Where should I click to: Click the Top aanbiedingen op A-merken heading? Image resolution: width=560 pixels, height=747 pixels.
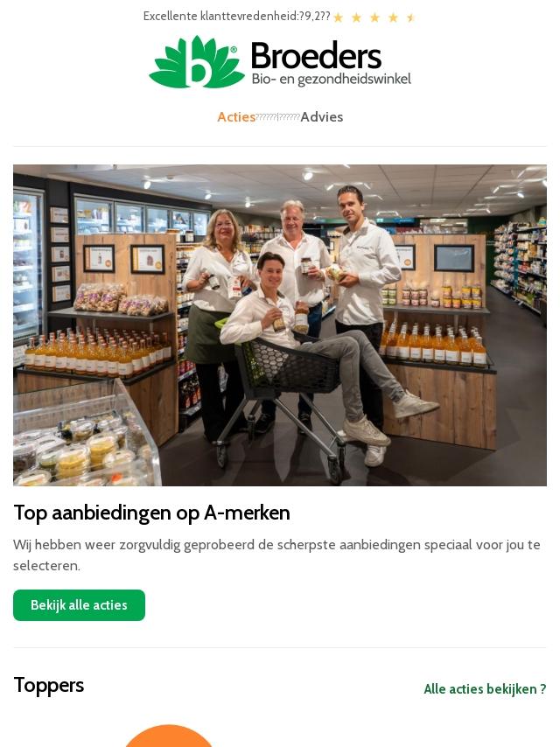click(x=151, y=513)
